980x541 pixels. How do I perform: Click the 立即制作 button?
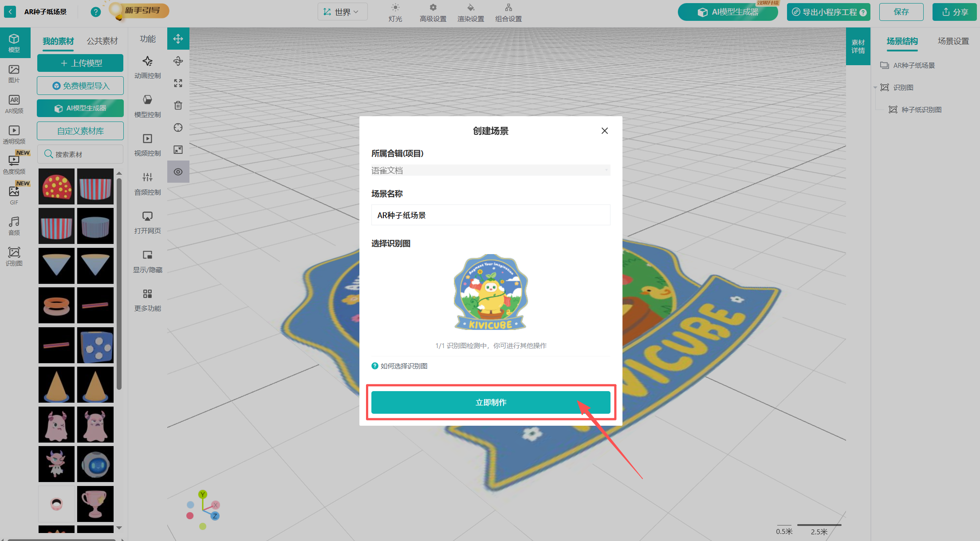(490, 403)
